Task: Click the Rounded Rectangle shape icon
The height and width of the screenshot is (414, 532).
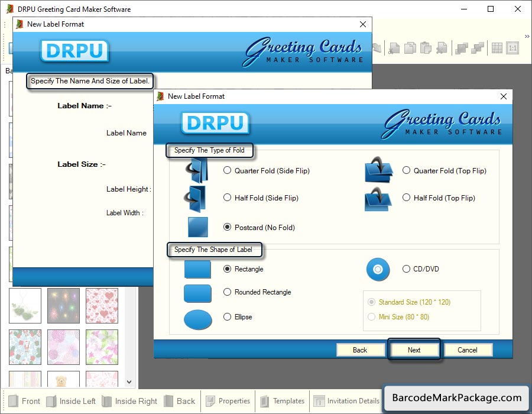Action: pyautogui.click(x=197, y=293)
